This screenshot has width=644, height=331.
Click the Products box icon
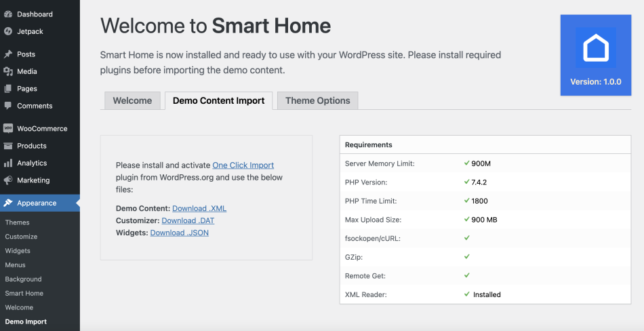tap(8, 146)
